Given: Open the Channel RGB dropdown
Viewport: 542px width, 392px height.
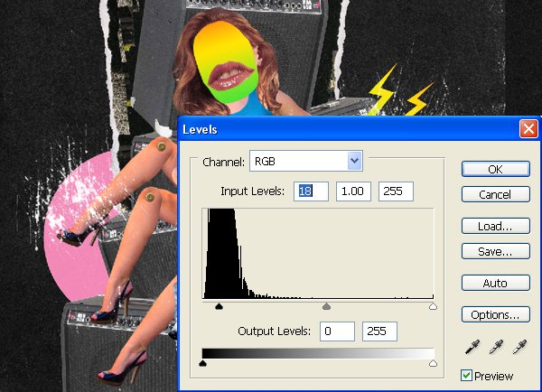Looking at the screenshot, I should [x=306, y=161].
